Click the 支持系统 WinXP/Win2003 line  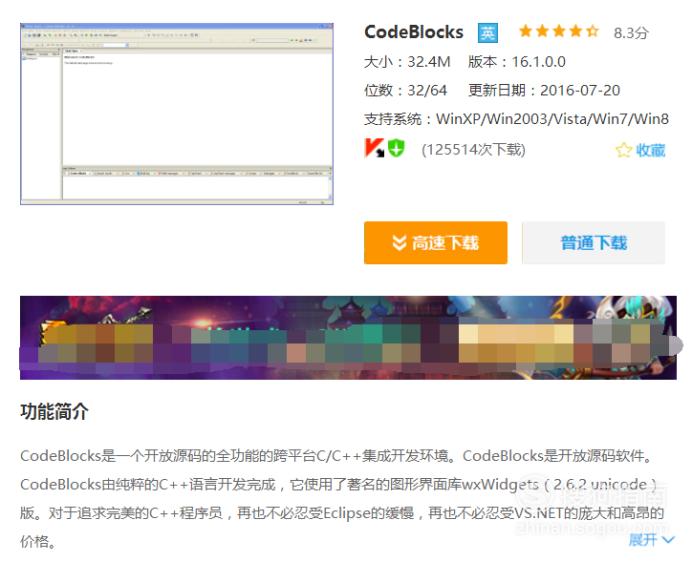tap(516, 119)
